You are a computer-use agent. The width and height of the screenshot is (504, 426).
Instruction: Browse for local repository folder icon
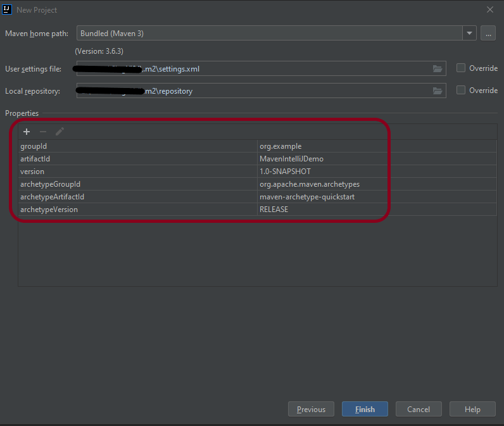[x=437, y=91]
